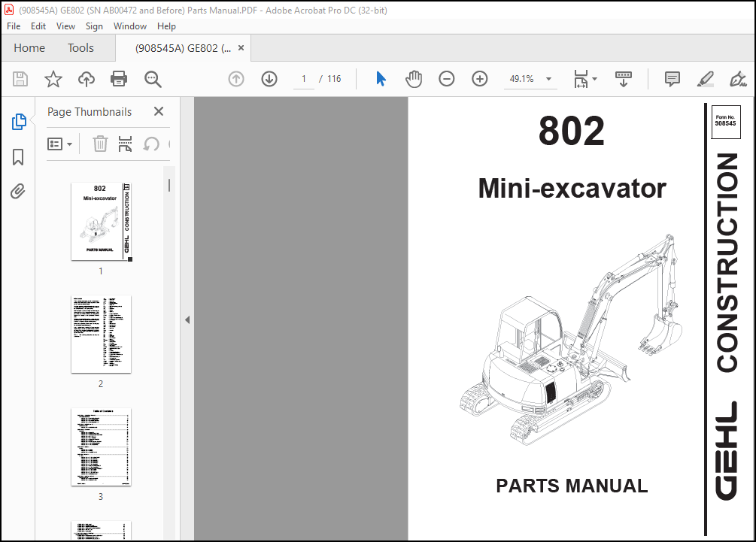Open the Window menu
This screenshot has width=756, height=542.
[129, 26]
